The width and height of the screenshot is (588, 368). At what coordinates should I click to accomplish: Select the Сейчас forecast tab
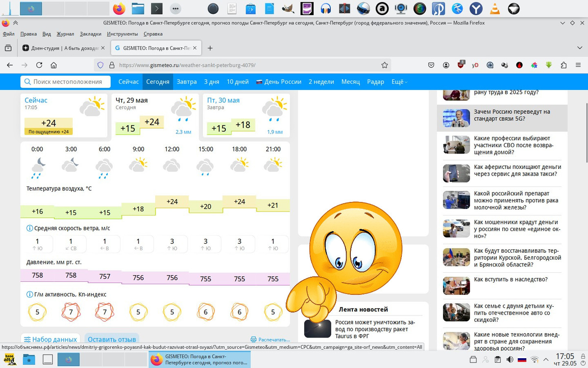128,82
